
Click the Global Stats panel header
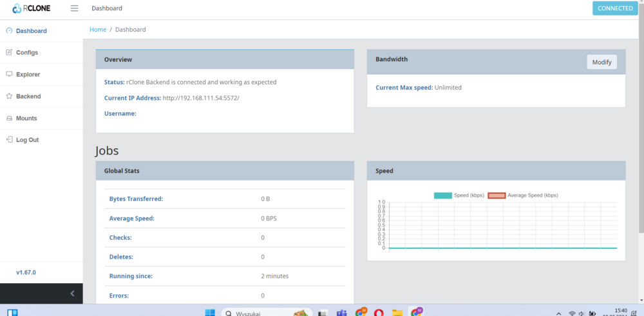pyautogui.click(x=225, y=171)
